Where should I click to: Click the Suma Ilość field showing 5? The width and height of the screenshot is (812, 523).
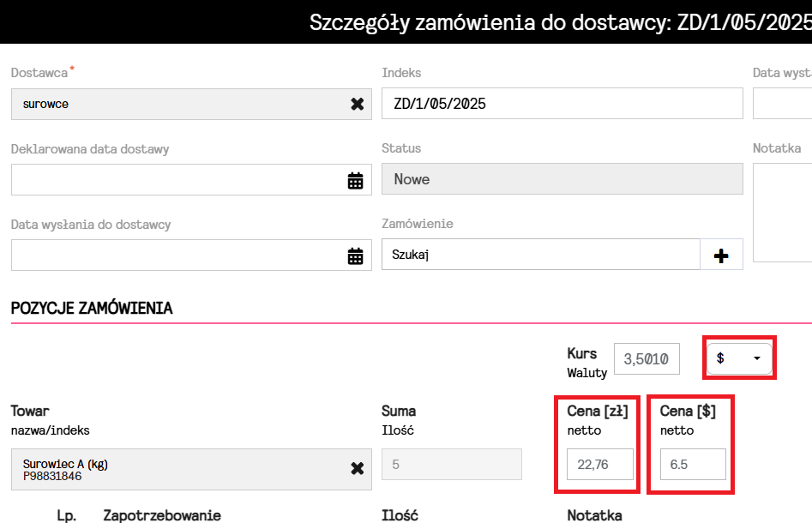(x=451, y=465)
